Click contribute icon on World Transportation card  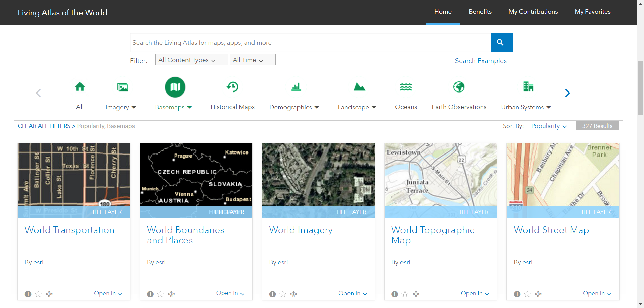pyautogui.click(x=49, y=294)
